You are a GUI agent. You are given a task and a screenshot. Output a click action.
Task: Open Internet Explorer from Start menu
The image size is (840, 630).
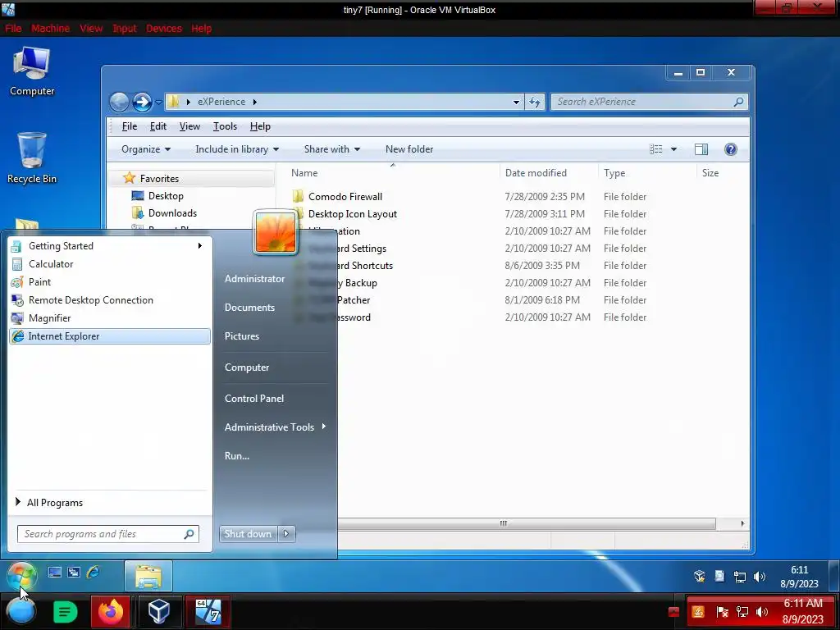(110, 336)
